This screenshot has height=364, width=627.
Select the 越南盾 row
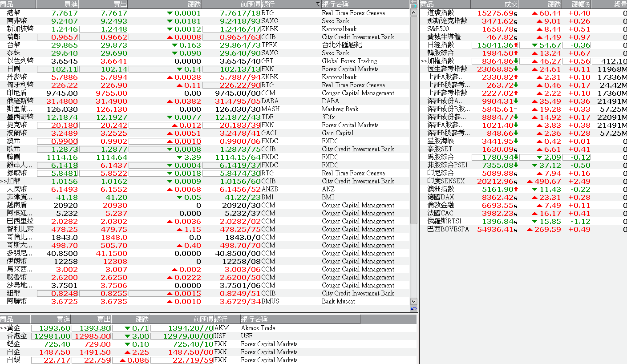click(x=205, y=205)
